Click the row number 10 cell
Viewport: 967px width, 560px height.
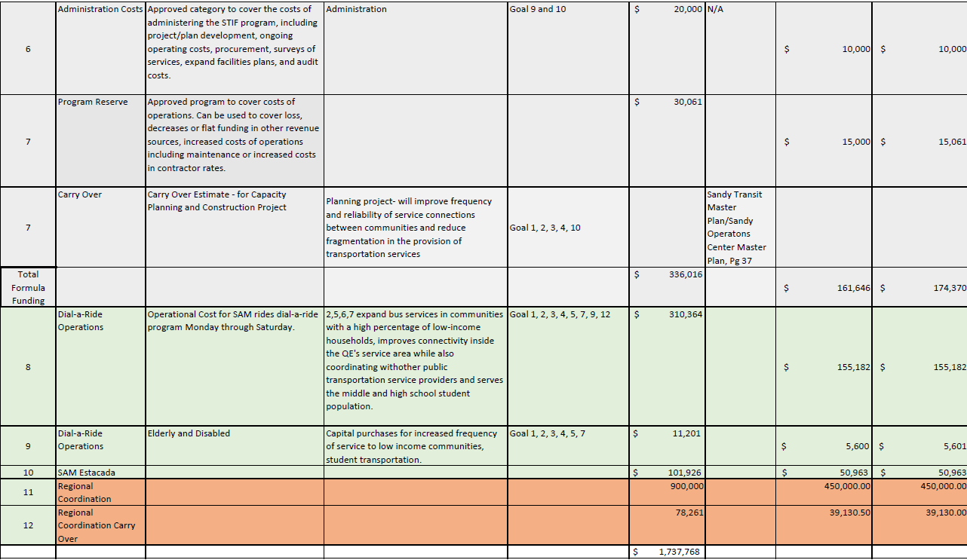coord(28,473)
